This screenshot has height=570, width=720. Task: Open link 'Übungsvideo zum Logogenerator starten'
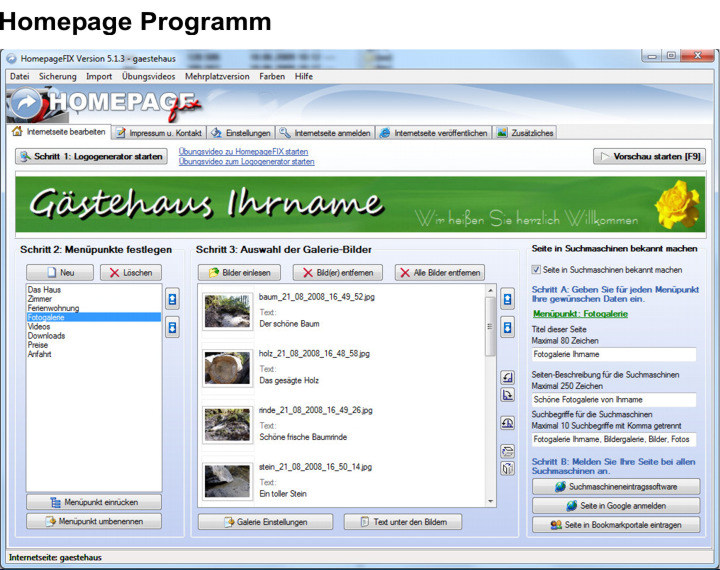click(x=247, y=162)
